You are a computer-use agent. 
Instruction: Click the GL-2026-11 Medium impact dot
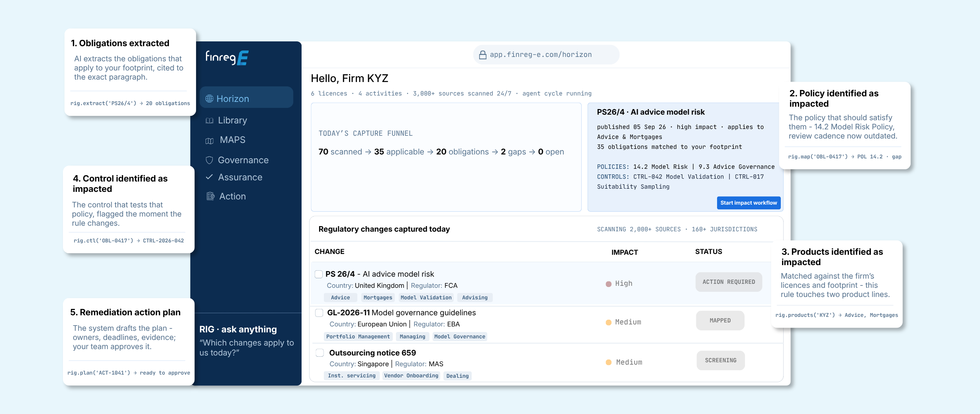tap(609, 322)
